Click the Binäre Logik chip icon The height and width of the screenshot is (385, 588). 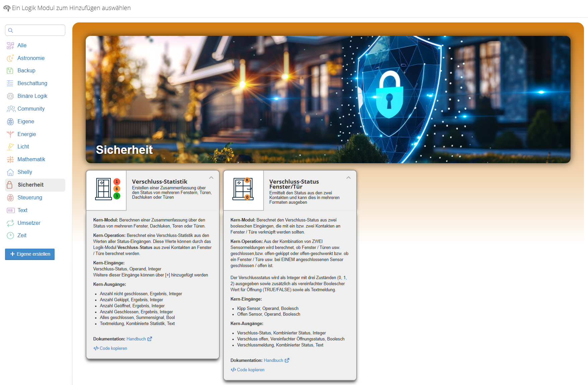click(x=10, y=96)
